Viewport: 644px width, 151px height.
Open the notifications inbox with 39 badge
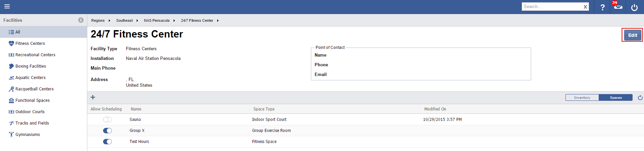point(618,7)
